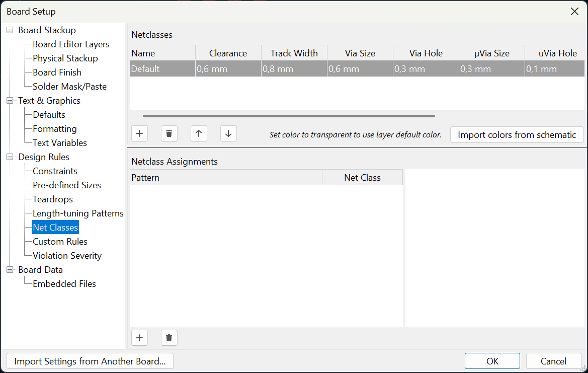Image resolution: width=588 pixels, height=373 pixels.
Task: Open the Board Finish page
Action: (x=57, y=72)
